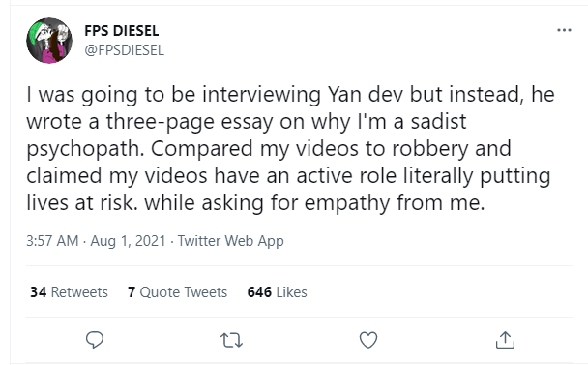The height and width of the screenshot is (365, 588).
Task: Open the Aug 1, 2021 date link
Action: coord(128,241)
